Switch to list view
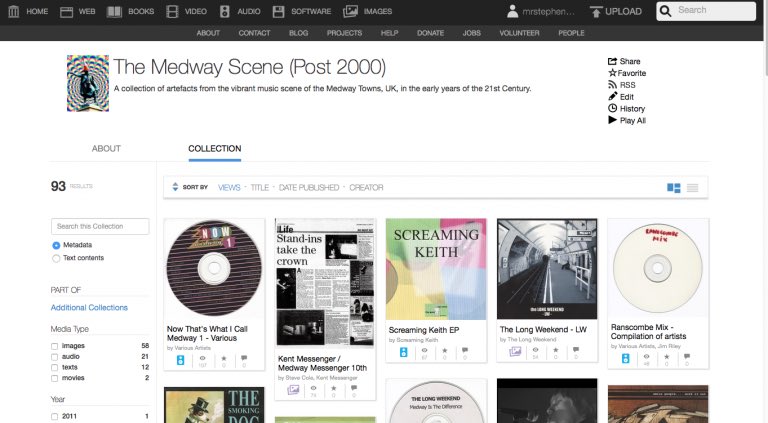 (693, 188)
